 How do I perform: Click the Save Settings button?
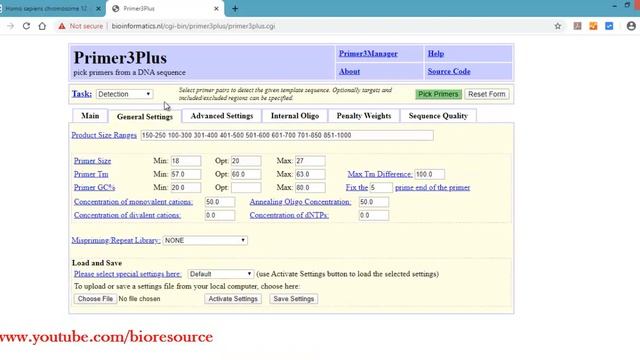click(293, 299)
